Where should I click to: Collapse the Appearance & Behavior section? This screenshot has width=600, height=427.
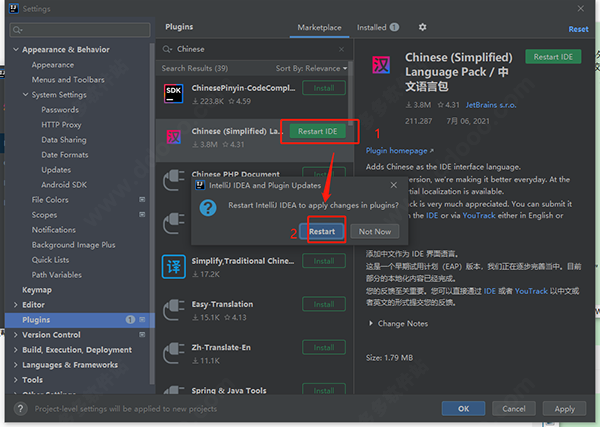[16, 49]
